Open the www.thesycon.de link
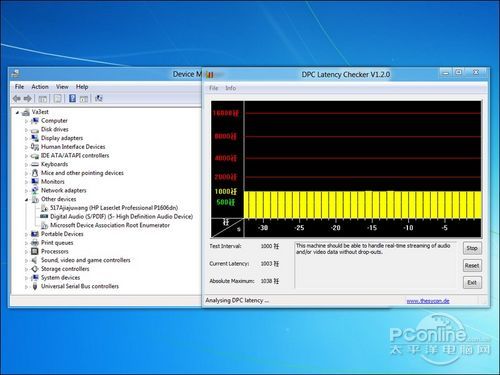Screen dimensions: 500x375 [x=428, y=301]
